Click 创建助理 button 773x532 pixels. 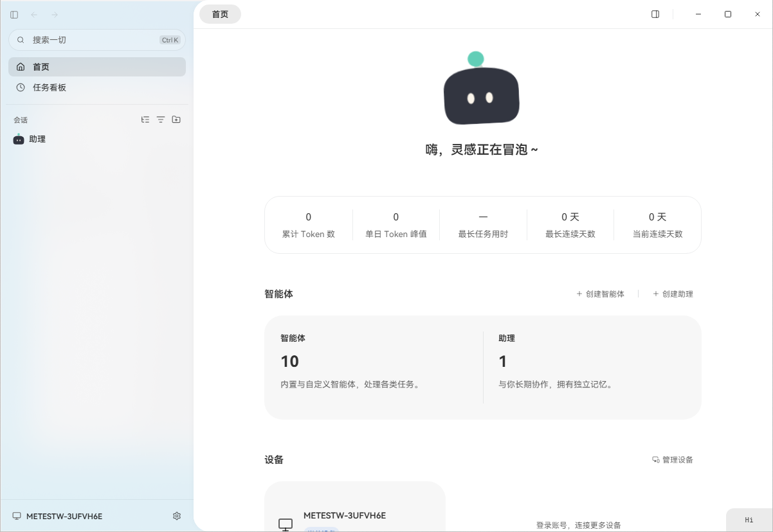(673, 294)
